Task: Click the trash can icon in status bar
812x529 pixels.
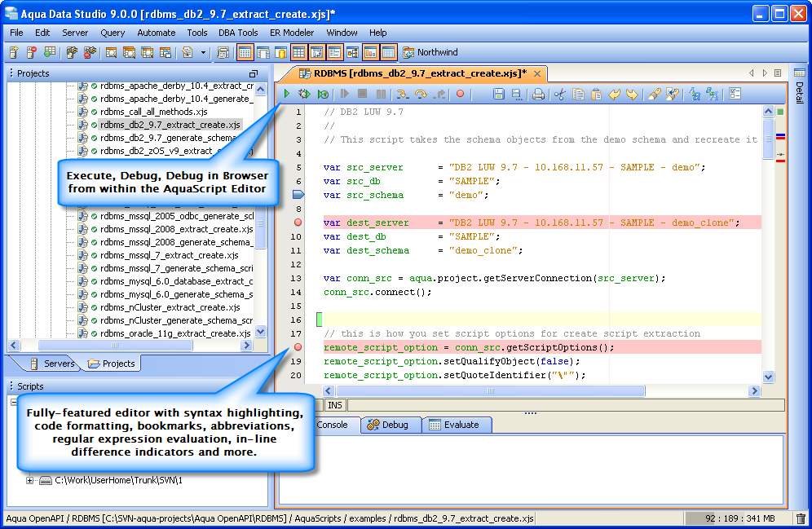Action: coord(801,518)
